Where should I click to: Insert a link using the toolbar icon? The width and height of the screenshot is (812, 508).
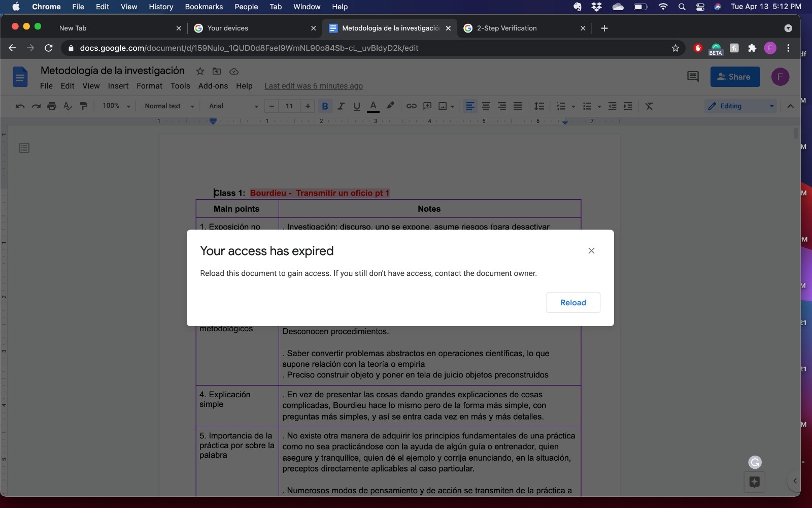click(x=411, y=106)
